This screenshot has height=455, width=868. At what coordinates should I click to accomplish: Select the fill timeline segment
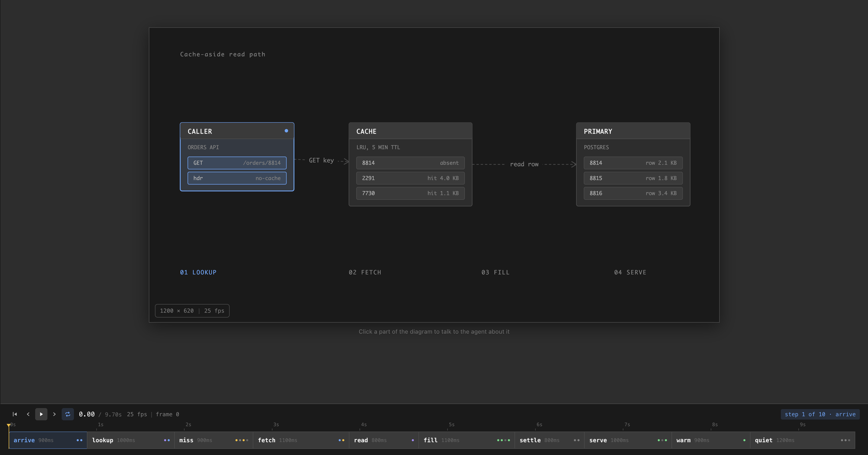click(467, 440)
